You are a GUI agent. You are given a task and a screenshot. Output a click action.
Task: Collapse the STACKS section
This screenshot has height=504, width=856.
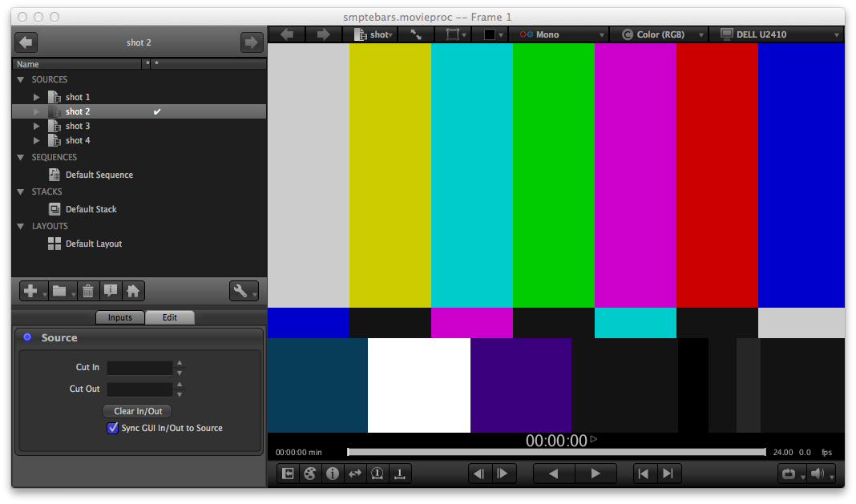(x=21, y=192)
